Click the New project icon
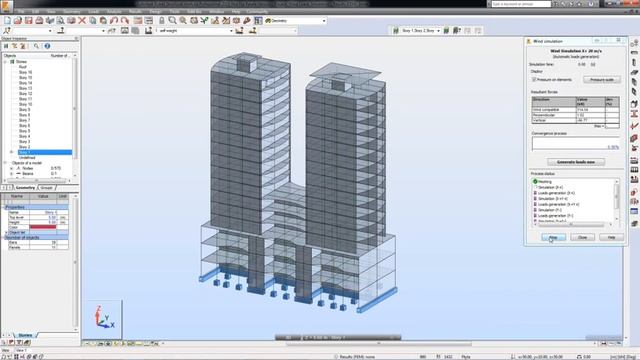 click(x=7, y=20)
